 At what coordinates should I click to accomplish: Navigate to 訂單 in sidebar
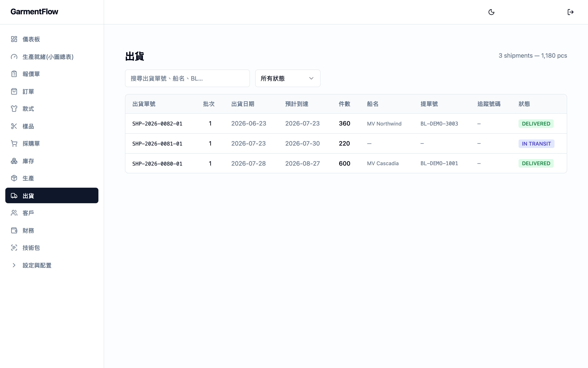52,92
